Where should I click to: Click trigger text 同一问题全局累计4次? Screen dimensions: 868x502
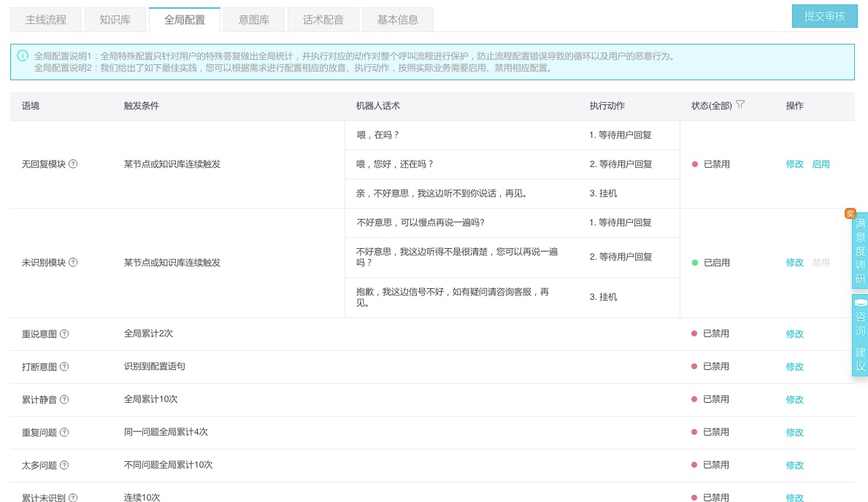[166, 432]
